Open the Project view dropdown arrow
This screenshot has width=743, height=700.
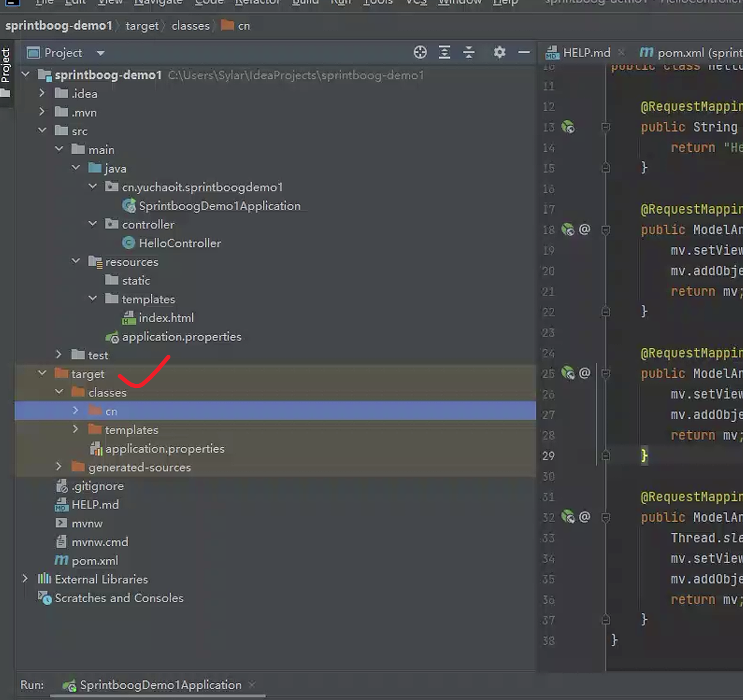click(101, 53)
